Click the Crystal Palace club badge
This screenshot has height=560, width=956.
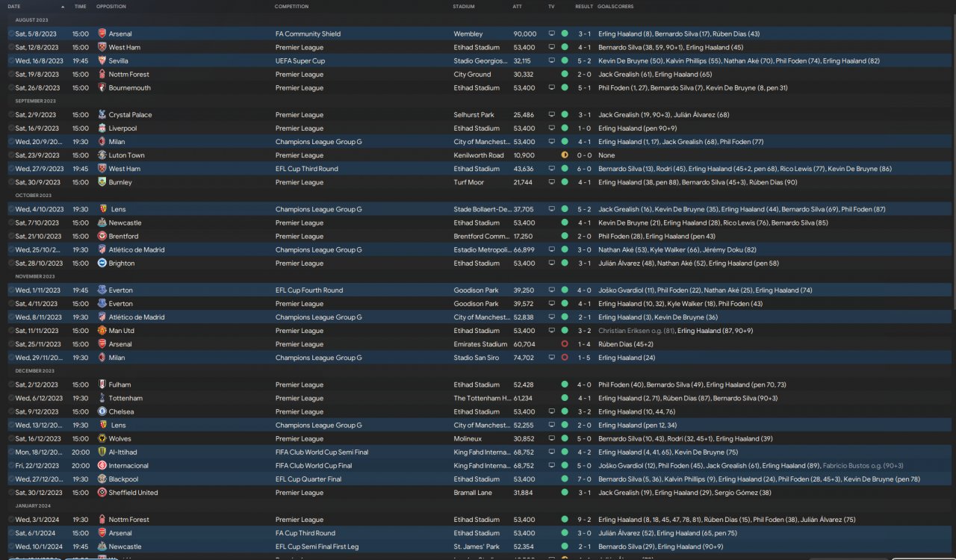102,115
